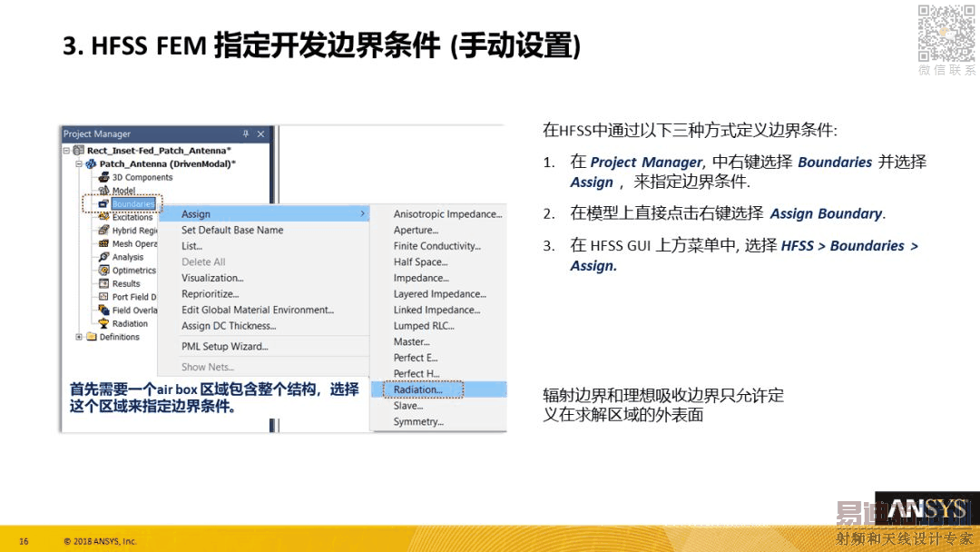Close the Project Manager panel

pos(260,133)
